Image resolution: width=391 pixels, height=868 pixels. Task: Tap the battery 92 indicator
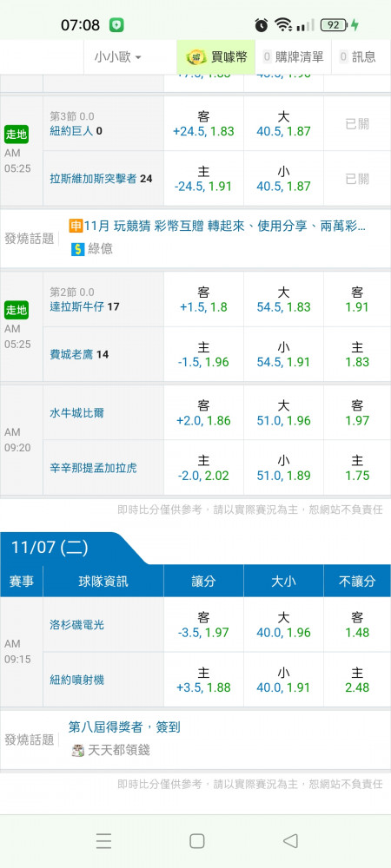pyautogui.click(x=334, y=25)
